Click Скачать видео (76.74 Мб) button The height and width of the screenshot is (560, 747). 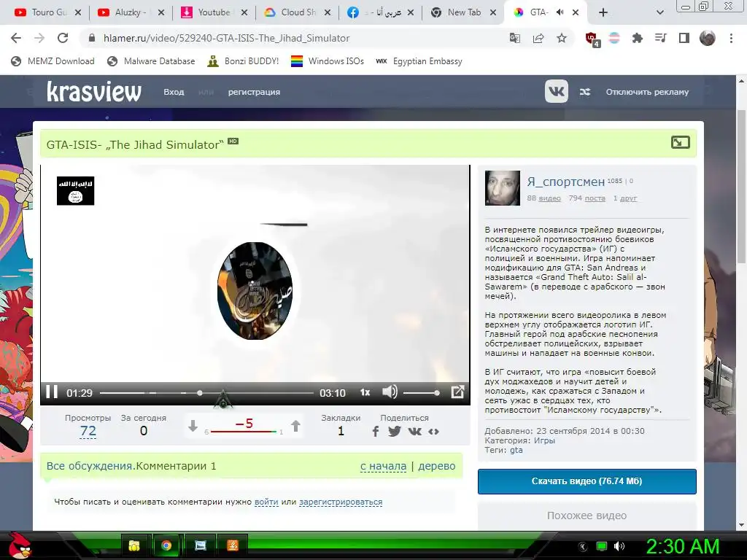click(x=587, y=481)
